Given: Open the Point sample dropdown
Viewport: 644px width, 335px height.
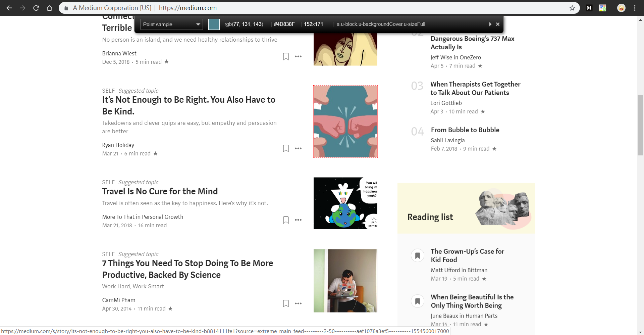Looking at the screenshot, I should 171,24.
